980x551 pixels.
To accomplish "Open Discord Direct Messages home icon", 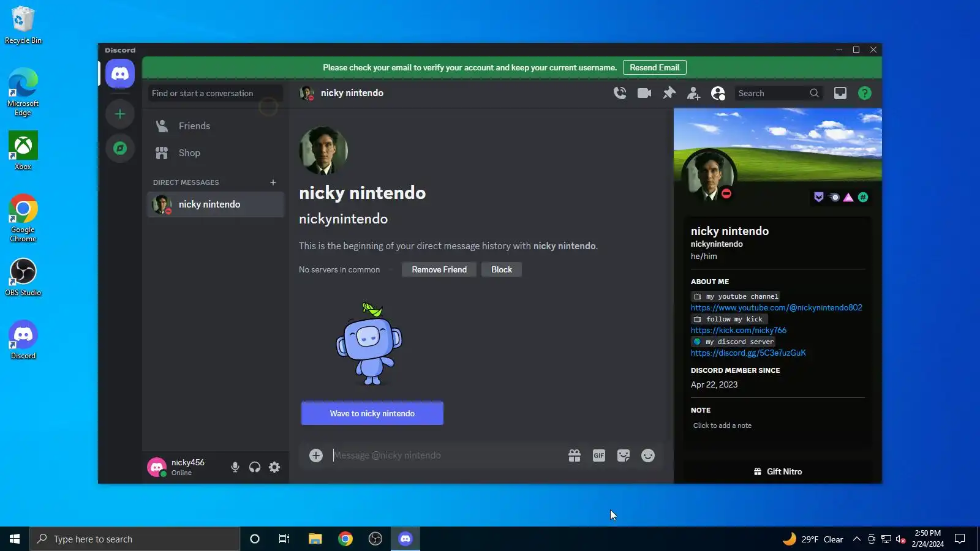I will tap(120, 74).
